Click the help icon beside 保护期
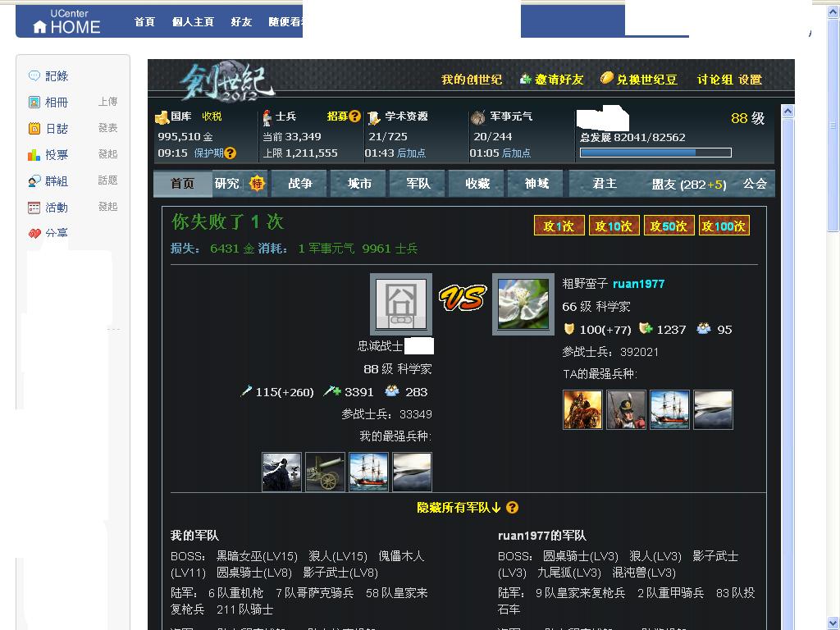This screenshot has height=630, width=840. [231, 153]
